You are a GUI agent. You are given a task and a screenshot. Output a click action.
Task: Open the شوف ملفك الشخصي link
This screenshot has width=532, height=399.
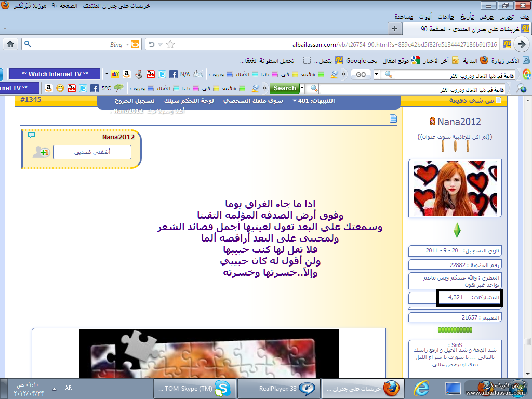pyautogui.click(x=253, y=101)
